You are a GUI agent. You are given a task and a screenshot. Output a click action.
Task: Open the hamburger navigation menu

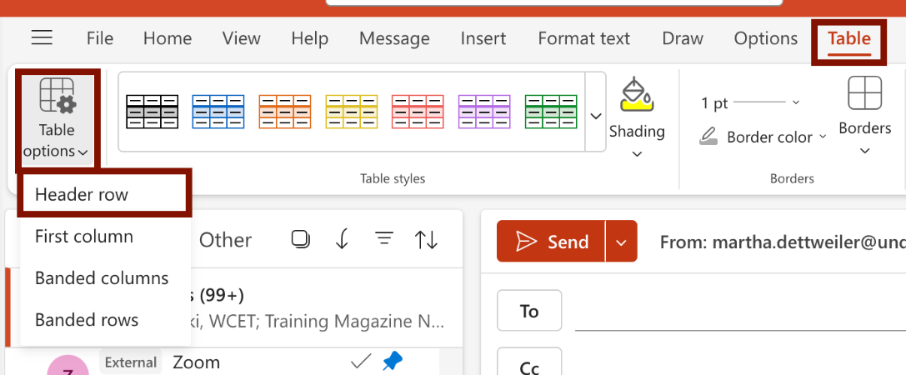(42, 38)
